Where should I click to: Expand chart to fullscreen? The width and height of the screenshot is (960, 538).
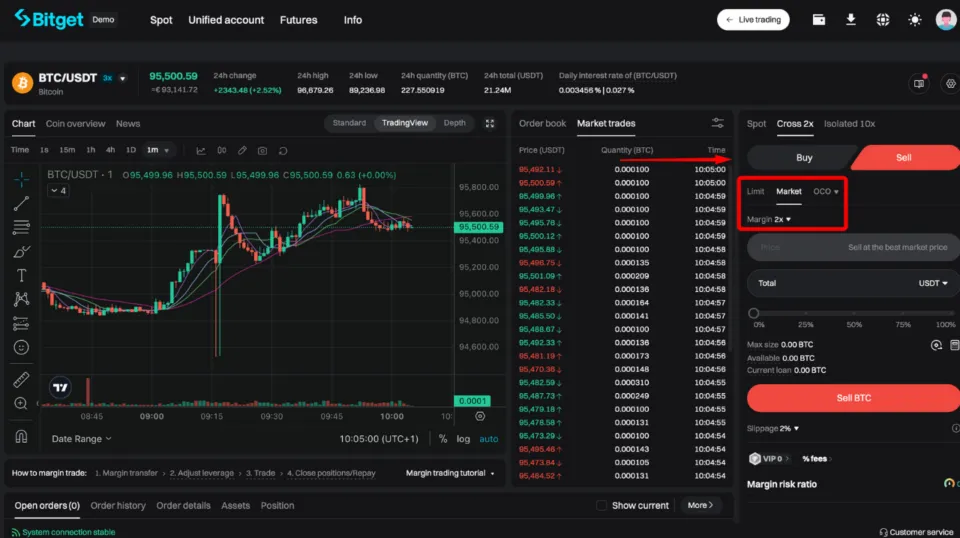point(490,123)
